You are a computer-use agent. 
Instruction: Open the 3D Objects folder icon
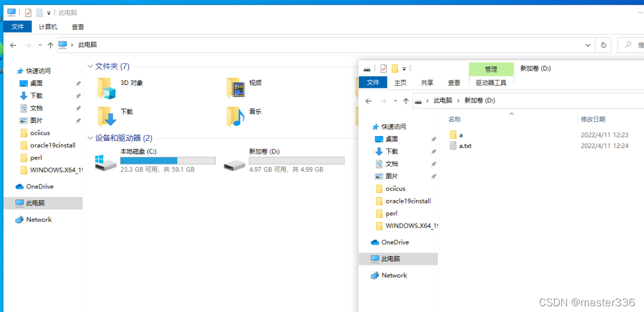click(106, 88)
